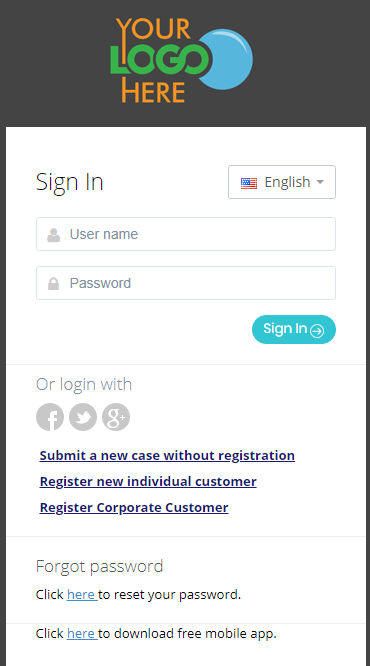The height and width of the screenshot is (666, 370).
Task: Click the padlock icon in Password field
Action: click(x=54, y=284)
